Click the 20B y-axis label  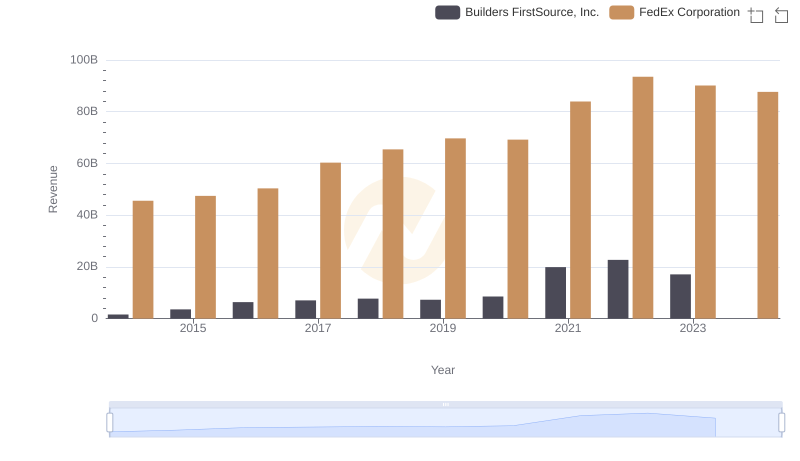tap(87, 266)
